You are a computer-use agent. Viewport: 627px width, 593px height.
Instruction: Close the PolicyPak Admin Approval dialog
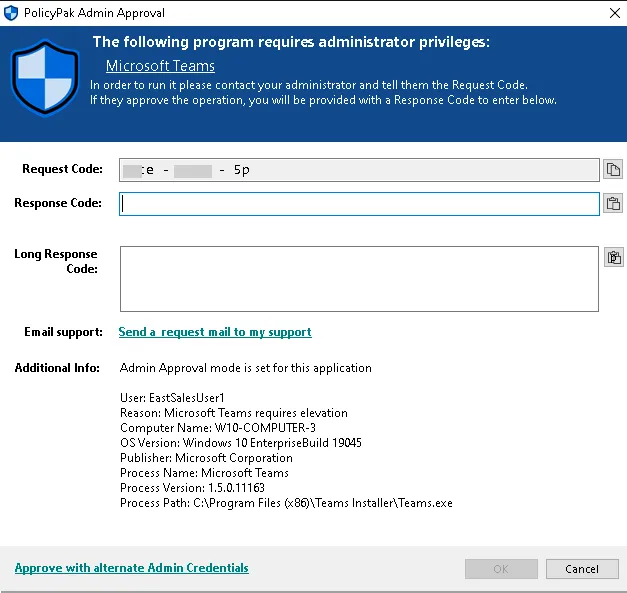coord(613,13)
